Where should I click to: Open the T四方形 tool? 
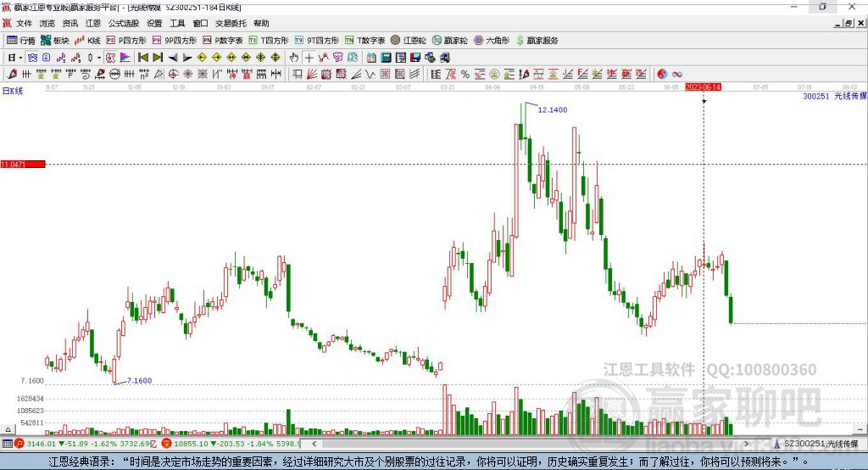(x=269, y=41)
